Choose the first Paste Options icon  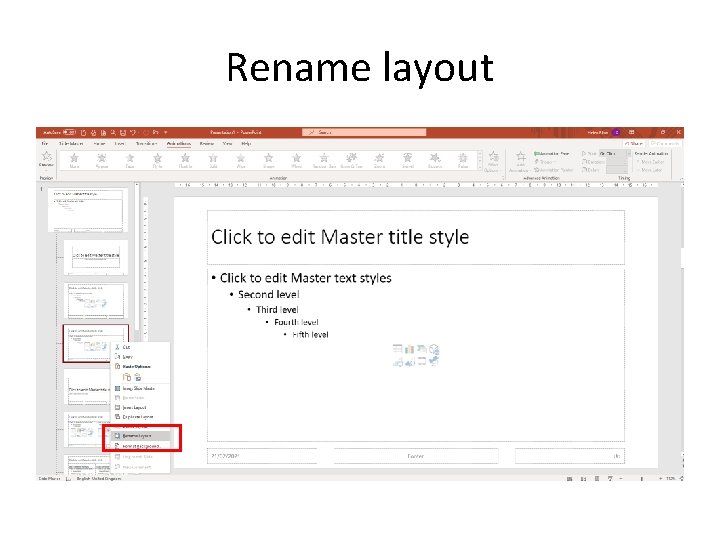coord(127,377)
